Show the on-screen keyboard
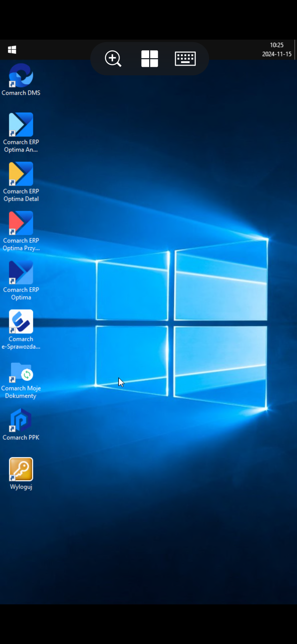Screen dimensions: 297x644 click(x=185, y=58)
